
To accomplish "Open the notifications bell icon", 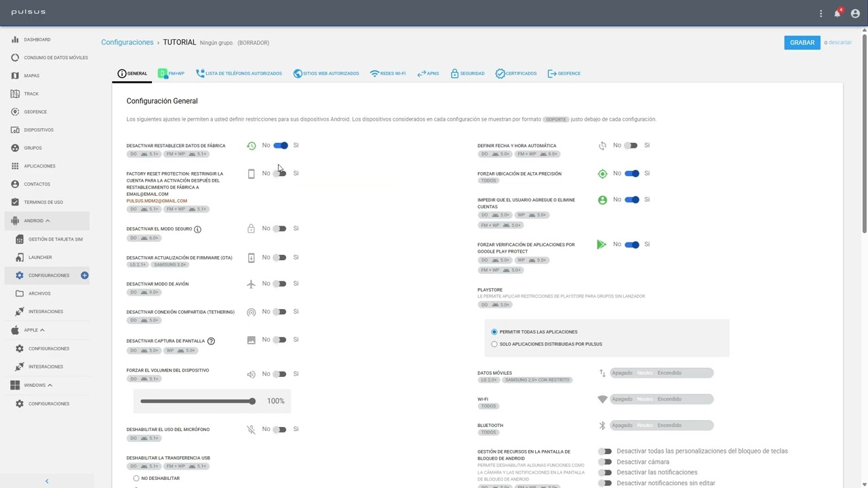I will coord(837,14).
